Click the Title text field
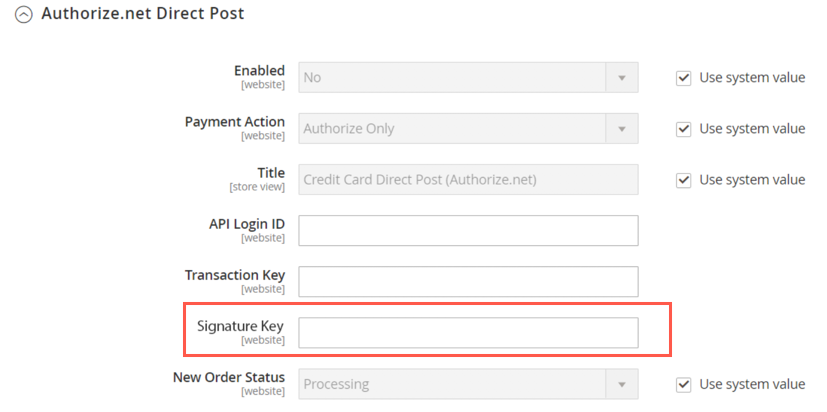827x412 pixels. point(468,179)
